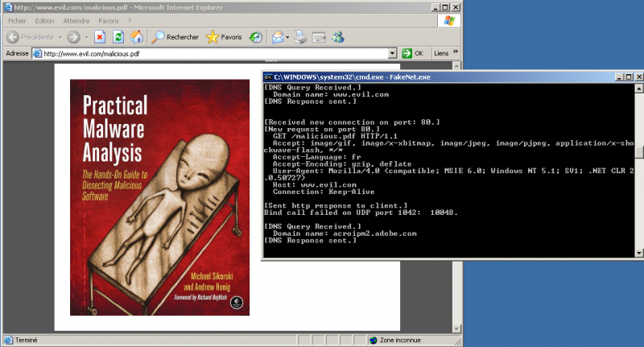The image size is (644, 347).
Task: Open Rechercher search panel
Action: pyautogui.click(x=175, y=37)
